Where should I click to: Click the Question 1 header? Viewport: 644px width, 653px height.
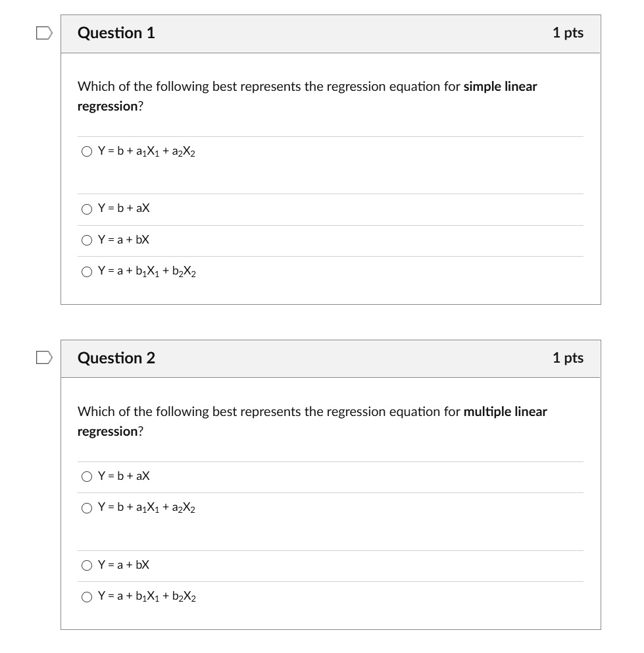coord(116,32)
